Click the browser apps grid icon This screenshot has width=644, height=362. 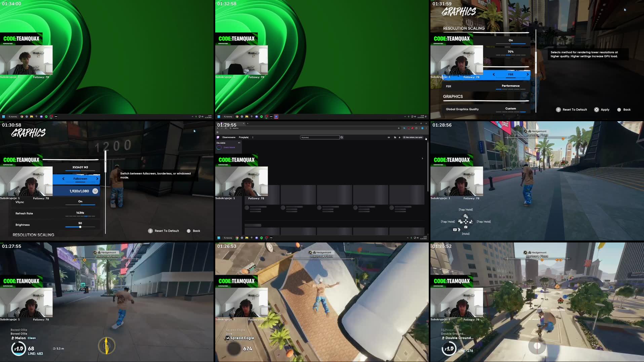coord(218,132)
